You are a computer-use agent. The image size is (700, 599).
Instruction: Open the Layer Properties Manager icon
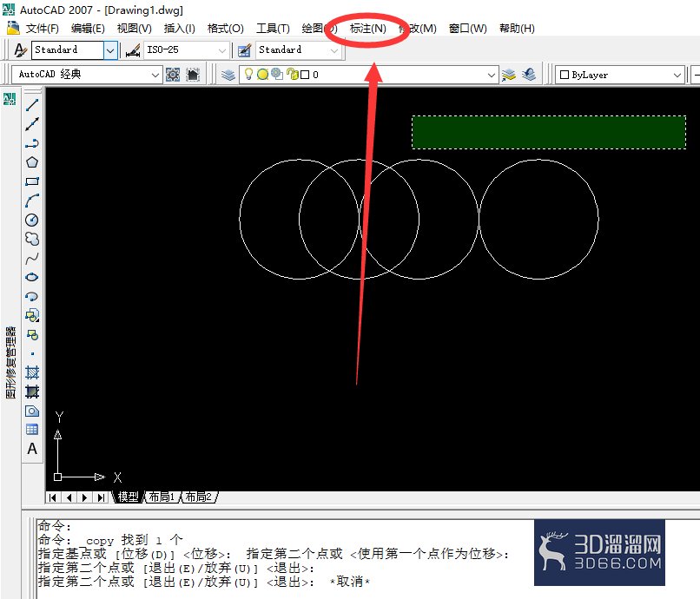point(228,75)
